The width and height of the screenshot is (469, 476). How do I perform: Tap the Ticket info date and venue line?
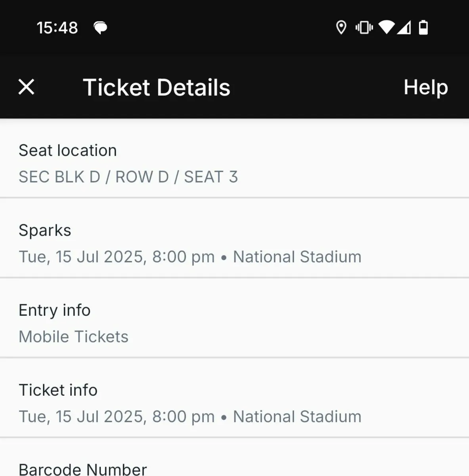click(x=190, y=417)
